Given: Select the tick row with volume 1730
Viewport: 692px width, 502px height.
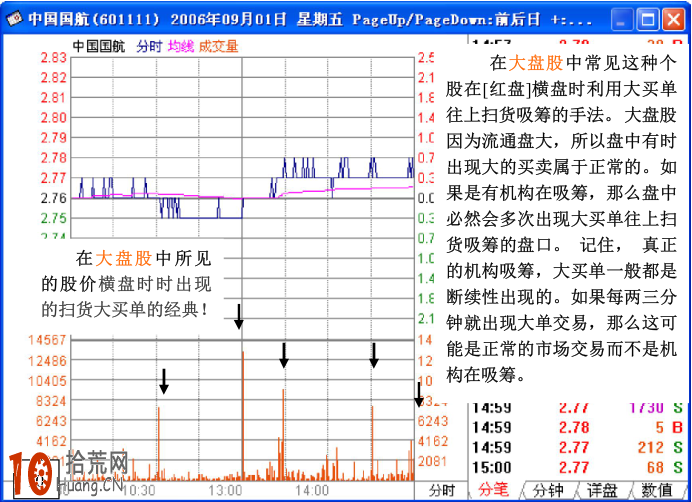Looking at the screenshot, I should pyautogui.click(x=577, y=408).
